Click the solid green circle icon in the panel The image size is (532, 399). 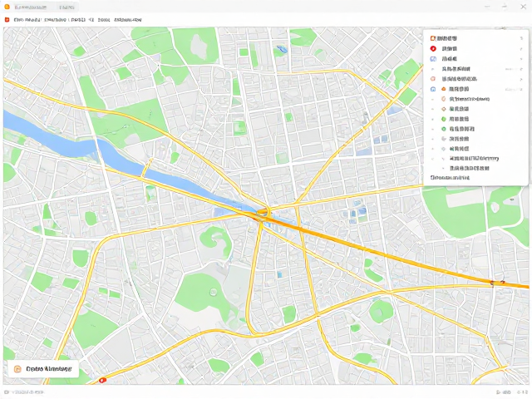[x=443, y=119]
